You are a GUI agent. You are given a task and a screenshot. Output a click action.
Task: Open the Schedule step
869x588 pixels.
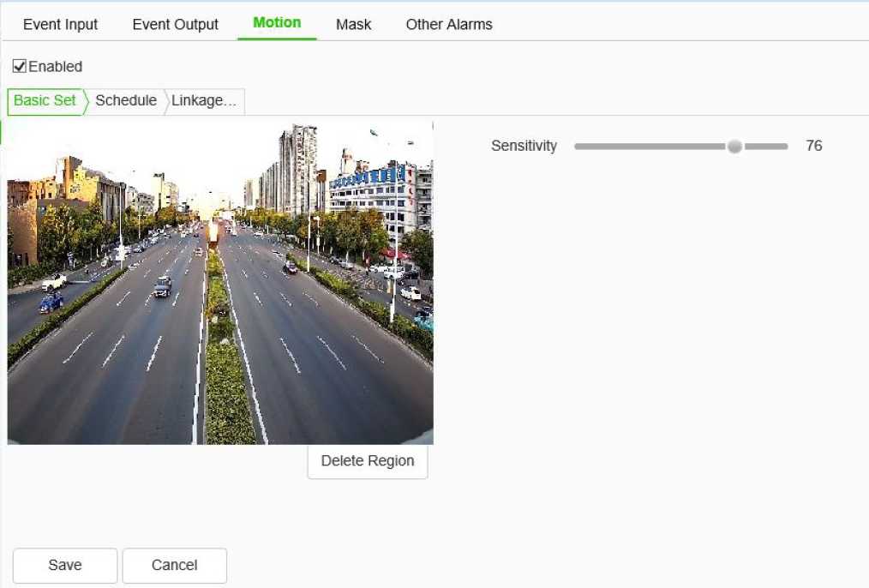point(126,100)
